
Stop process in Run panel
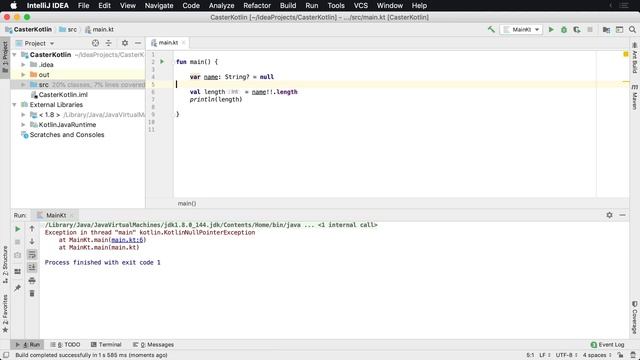point(18,242)
